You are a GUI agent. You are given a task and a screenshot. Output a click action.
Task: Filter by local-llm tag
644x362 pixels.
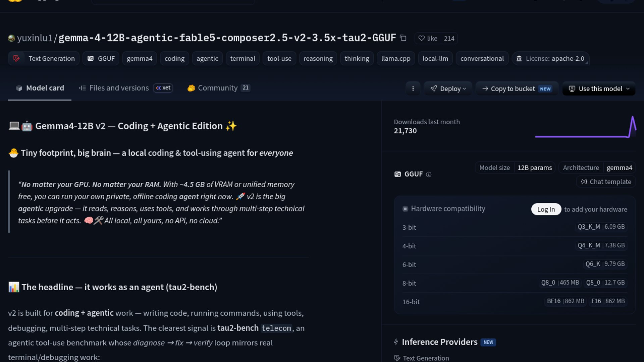click(435, 58)
